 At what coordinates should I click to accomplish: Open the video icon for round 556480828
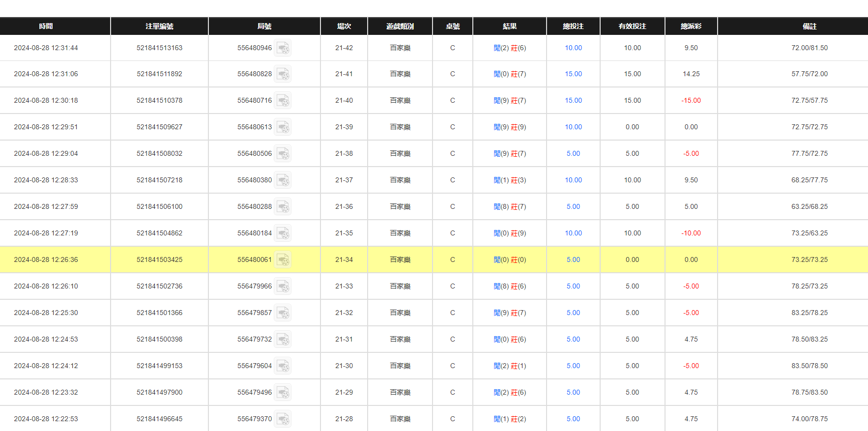[283, 74]
